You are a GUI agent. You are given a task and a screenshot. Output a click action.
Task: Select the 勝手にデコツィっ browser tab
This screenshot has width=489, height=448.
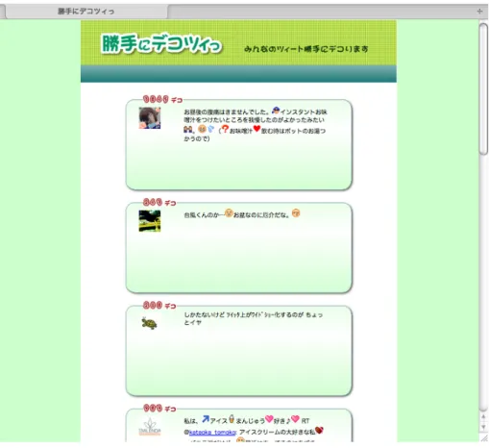tap(86, 12)
